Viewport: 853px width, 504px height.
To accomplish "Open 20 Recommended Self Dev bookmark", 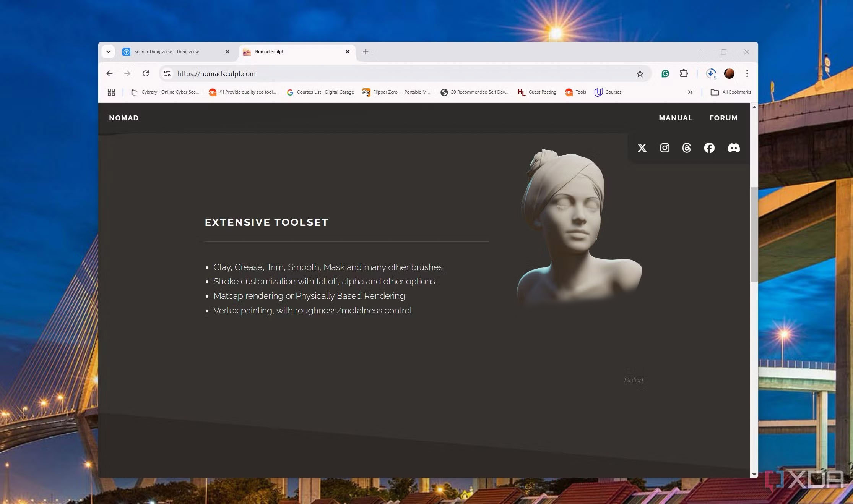I will [474, 92].
